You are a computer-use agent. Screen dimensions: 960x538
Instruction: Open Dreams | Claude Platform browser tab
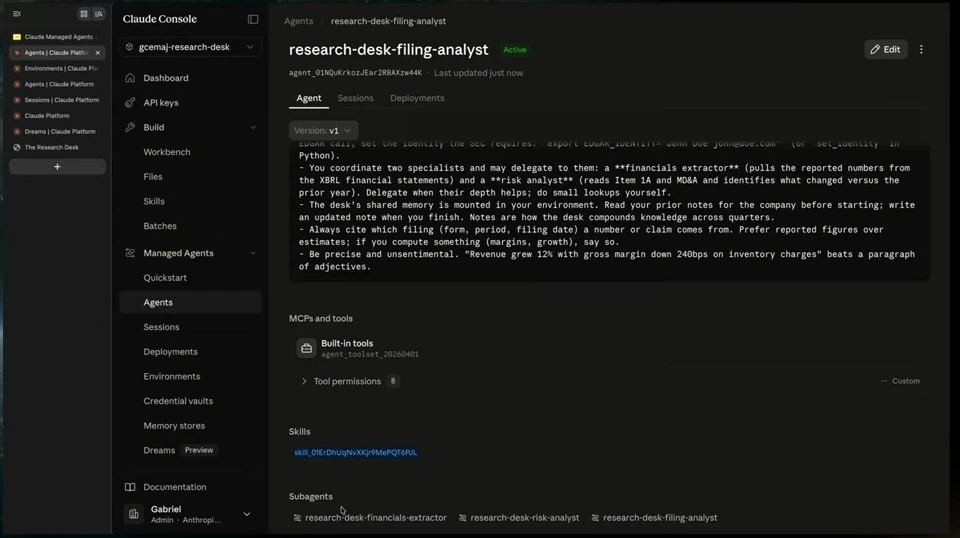click(57, 132)
